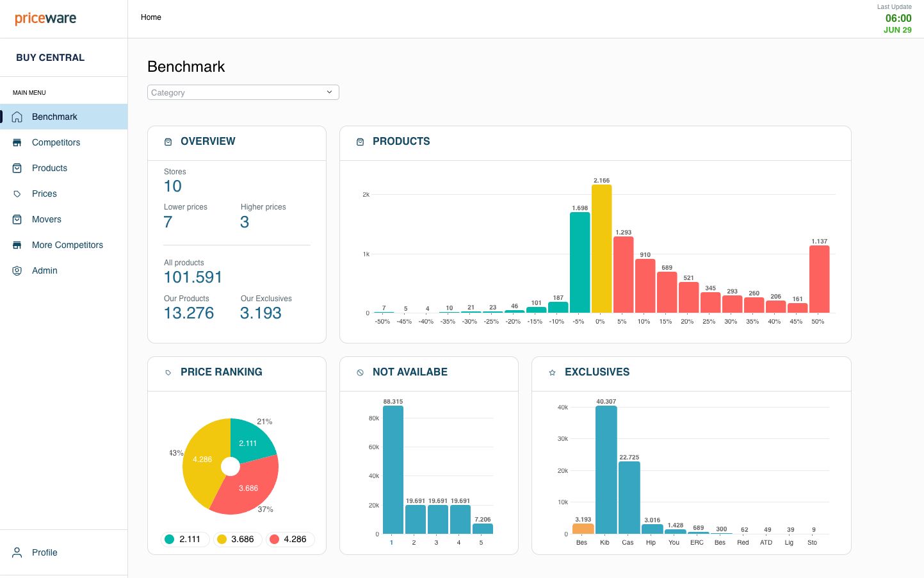Image resolution: width=924 pixels, height=578 pixels.
Task: Click the Lower prices value 7
Action: click(168, 222)
